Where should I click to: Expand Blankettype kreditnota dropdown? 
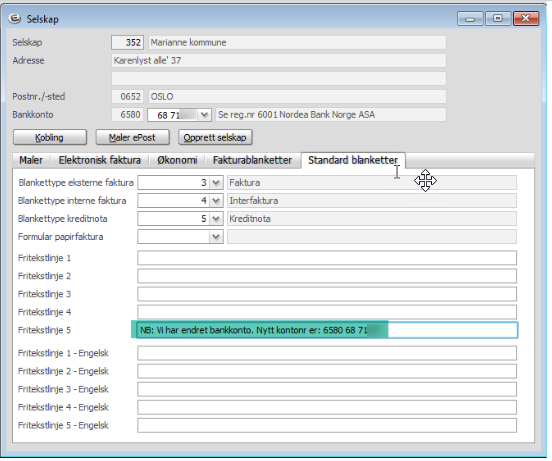(x=216, y=219)
